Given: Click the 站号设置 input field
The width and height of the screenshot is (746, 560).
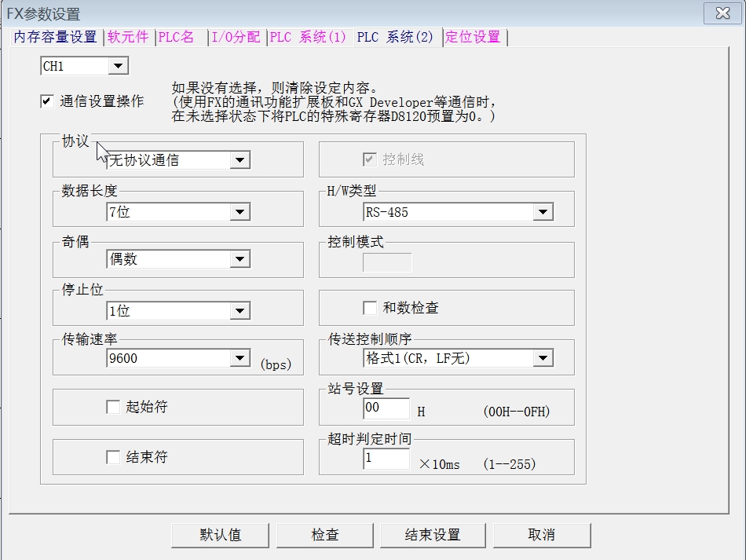Looking at the screenshot, I should (x=386, y=408).
